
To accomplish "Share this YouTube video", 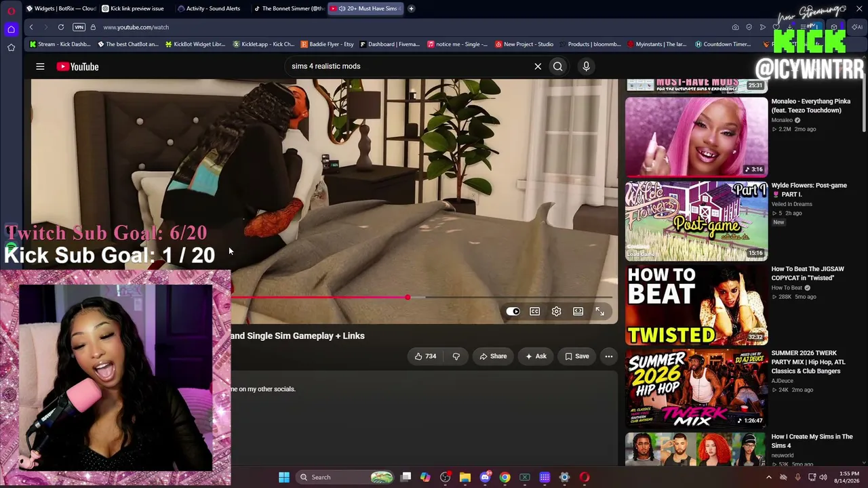I will 493,357.
